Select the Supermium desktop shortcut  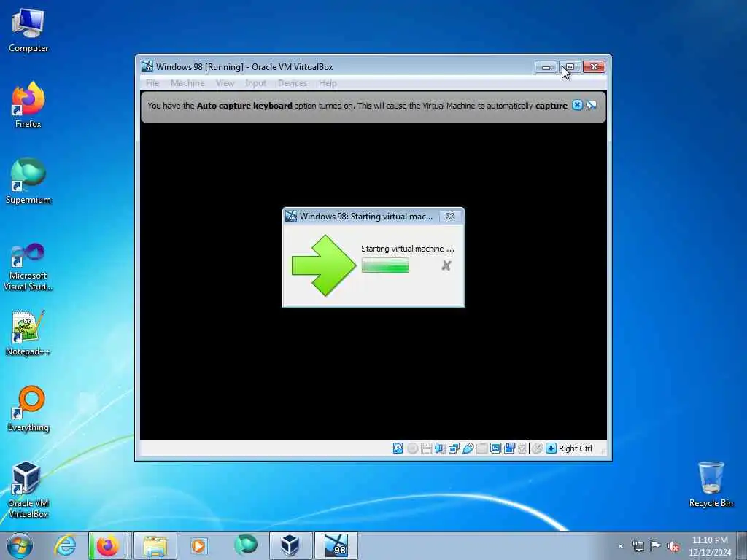click(28, 181)
